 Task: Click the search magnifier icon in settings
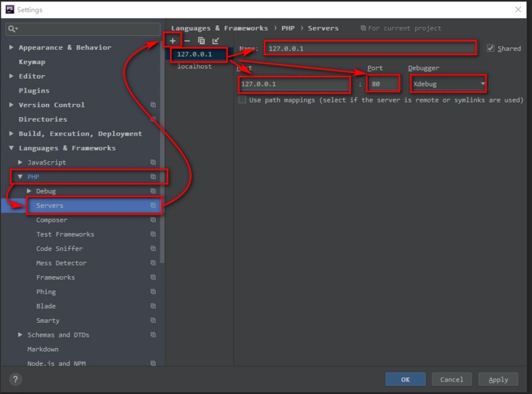[13, 29]
